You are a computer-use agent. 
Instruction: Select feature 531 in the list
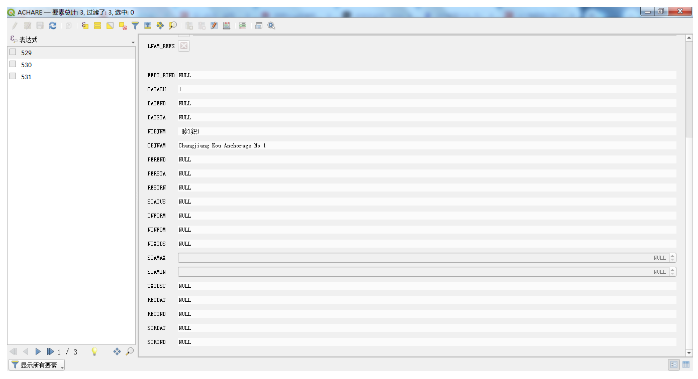(71, 77)
